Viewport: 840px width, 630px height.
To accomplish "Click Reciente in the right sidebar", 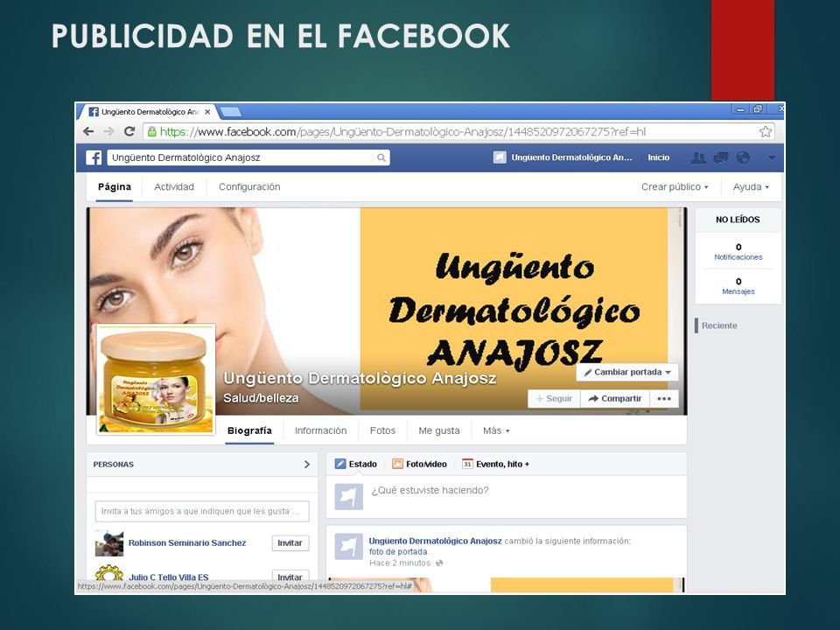I will (719, 325).
